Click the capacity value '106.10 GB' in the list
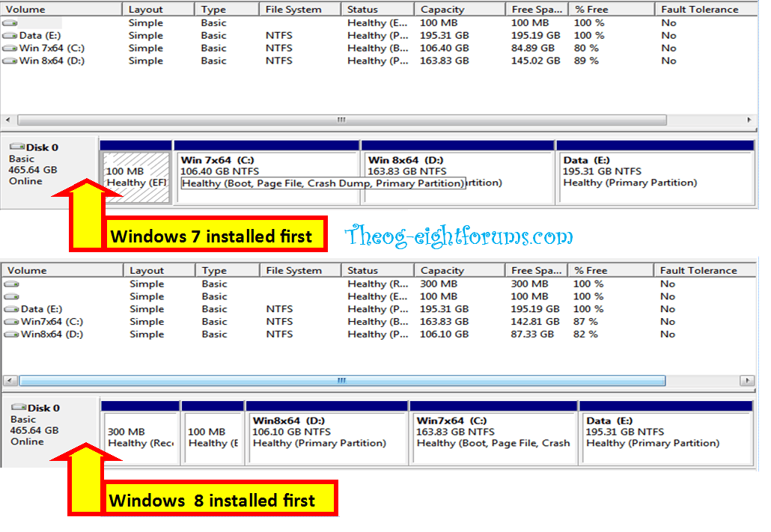The image size is (771, 532). 445,334
